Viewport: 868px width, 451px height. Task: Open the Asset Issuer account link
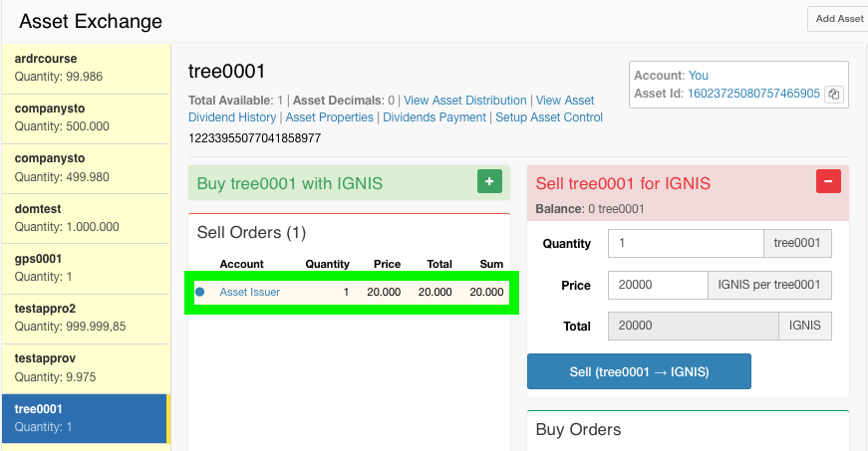tap(249, 292)
